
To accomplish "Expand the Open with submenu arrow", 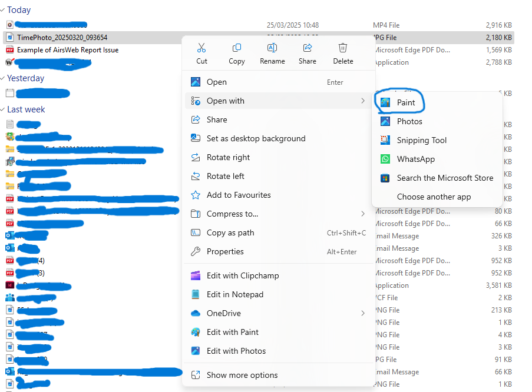I will pos(363,101).
